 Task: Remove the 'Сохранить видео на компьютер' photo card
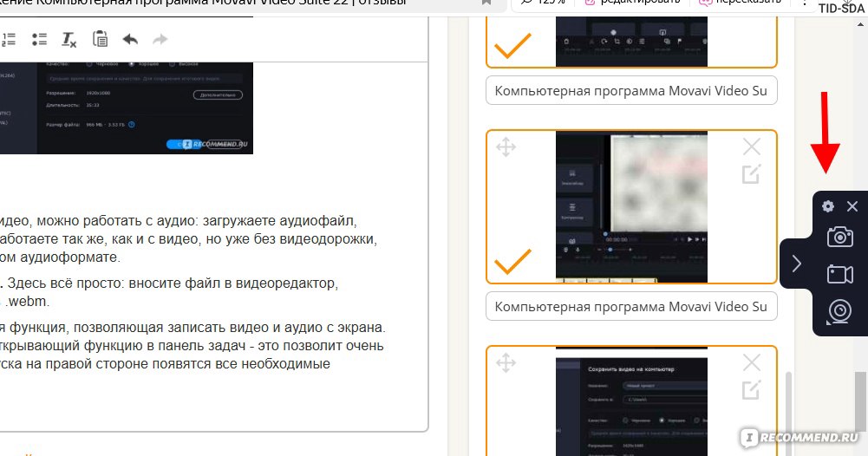tap(751, 362)
